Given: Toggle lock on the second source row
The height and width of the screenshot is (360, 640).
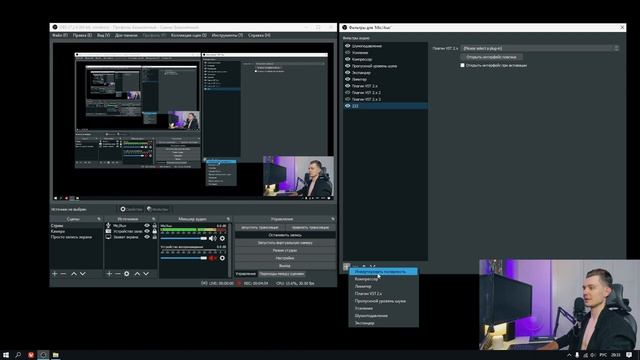Looking at the screenshot, I should coord(154,231).
